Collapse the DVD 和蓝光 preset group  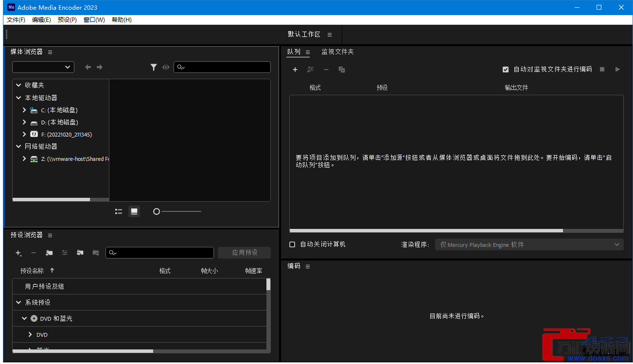click(24, 318)
